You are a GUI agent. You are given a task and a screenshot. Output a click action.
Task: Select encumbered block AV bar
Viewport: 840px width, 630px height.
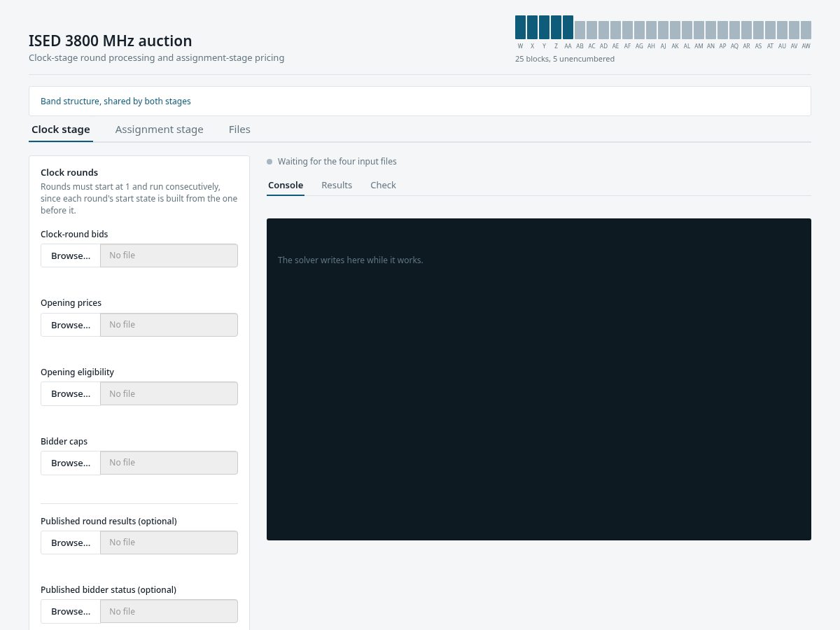(x=794, y=30)
